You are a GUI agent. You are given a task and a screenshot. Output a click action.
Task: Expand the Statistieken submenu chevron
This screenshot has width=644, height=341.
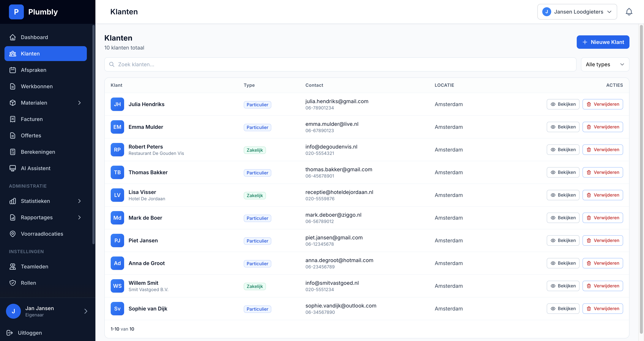(80, 201)
